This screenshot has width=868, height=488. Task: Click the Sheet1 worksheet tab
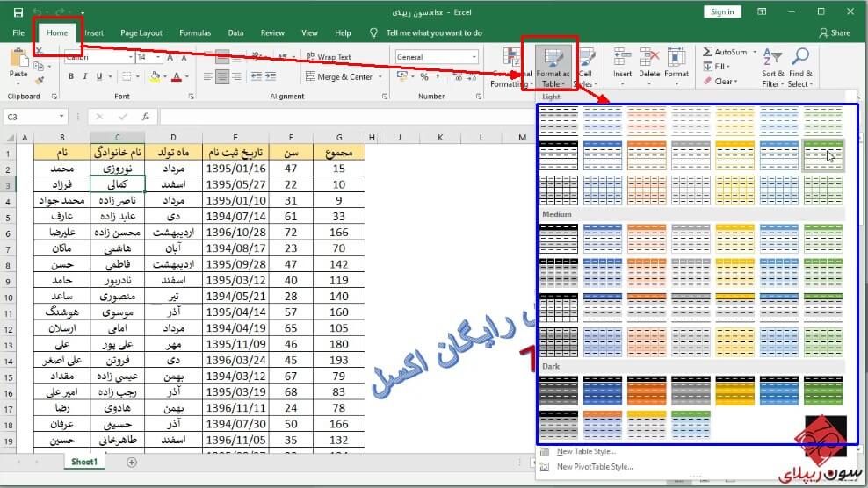coord(84,462)
